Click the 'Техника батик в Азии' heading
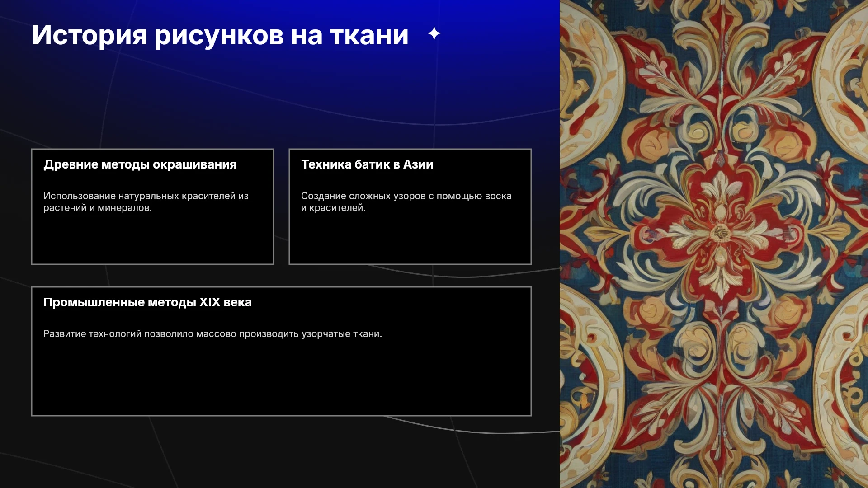Image resolution: width=868 pixels, height=488 pixels. [x=367, y=164]
